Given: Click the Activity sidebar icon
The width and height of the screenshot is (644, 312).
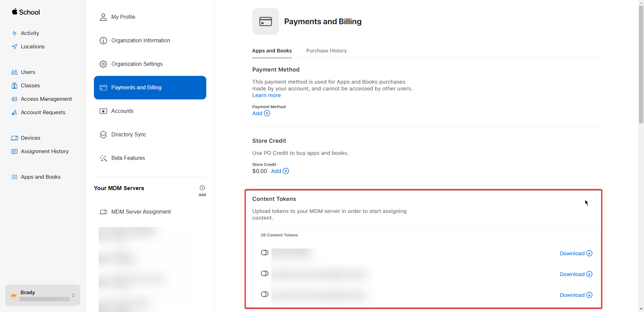Looking at the screenshot, I should pos(14,33).
